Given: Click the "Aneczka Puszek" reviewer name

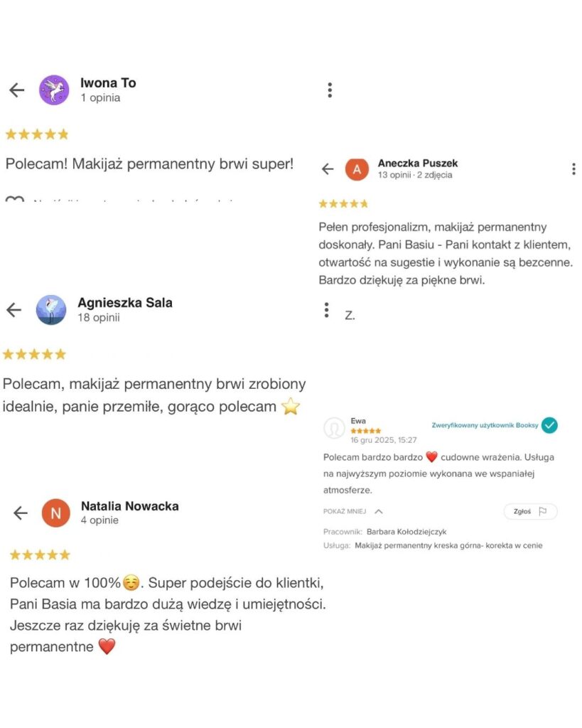Looking at the screenshot, I should click(417, 163).
